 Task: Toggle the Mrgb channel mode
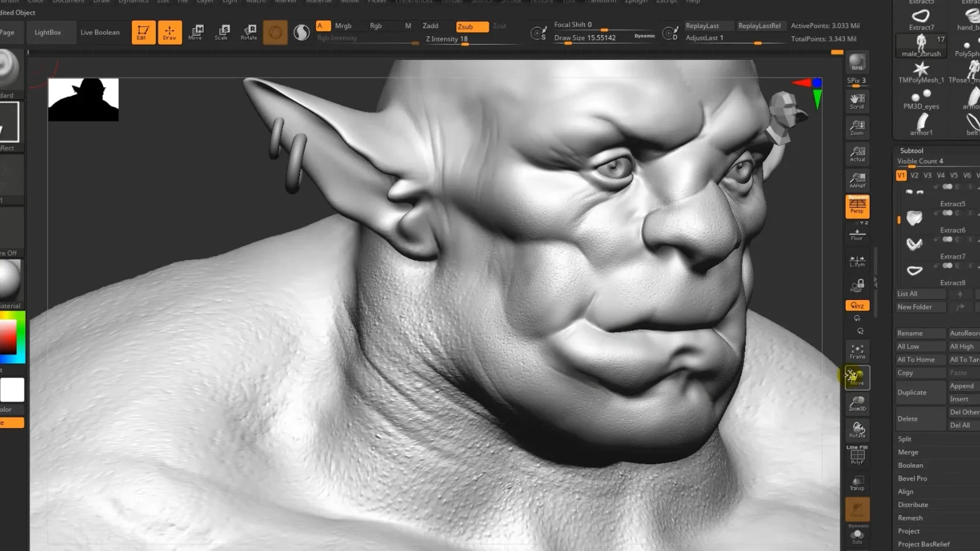[343, 26]
